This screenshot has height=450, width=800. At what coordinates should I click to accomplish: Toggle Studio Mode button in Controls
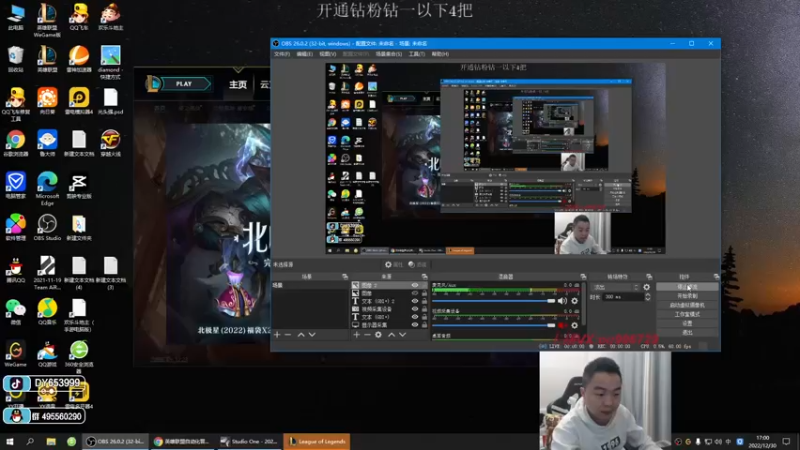[687, 314]
